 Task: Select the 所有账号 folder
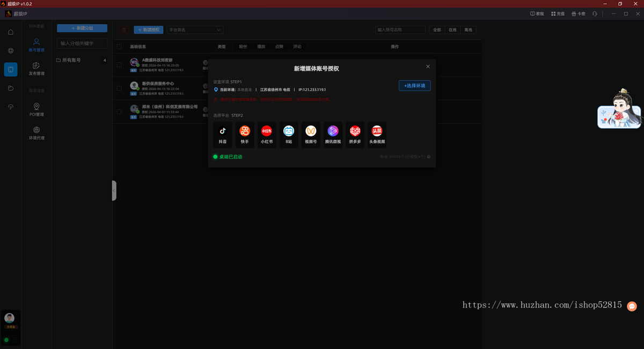(82, 60)
